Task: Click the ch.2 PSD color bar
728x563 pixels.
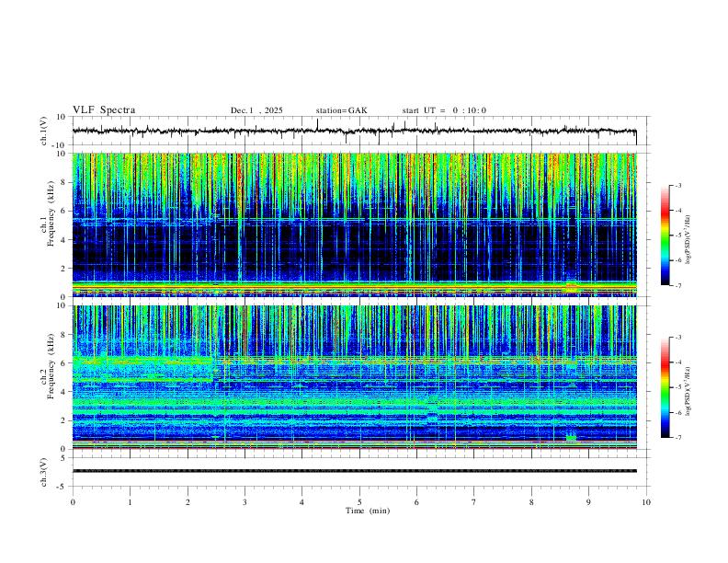Action: [665, 387]
